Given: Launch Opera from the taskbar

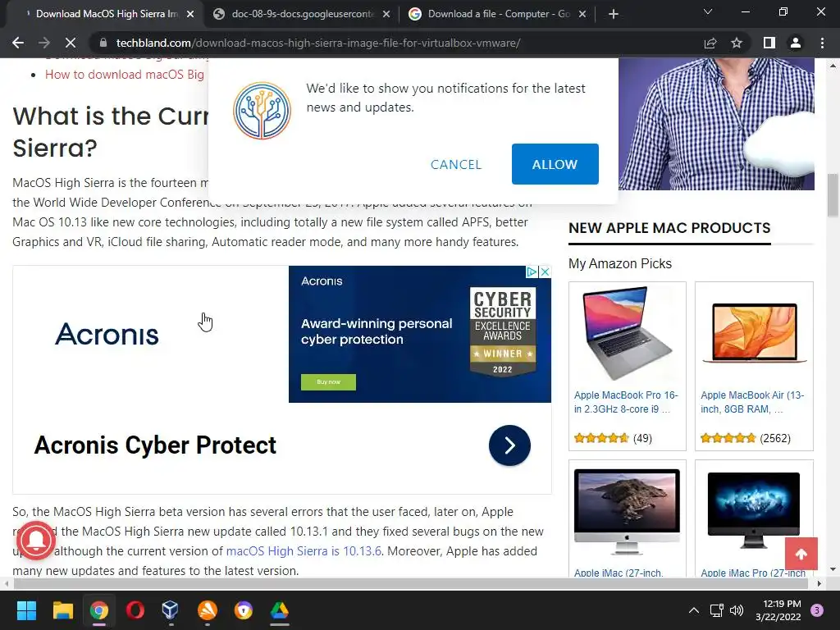Looking at the screenshot, I should click(x=135, y=610).
